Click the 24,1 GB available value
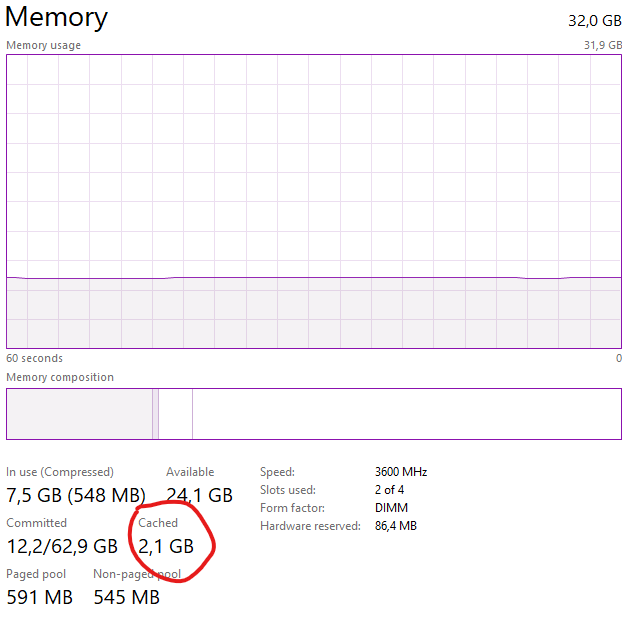The width and height of the screenshot is (636, 633). pyautogui.click(x=199, y=495)
